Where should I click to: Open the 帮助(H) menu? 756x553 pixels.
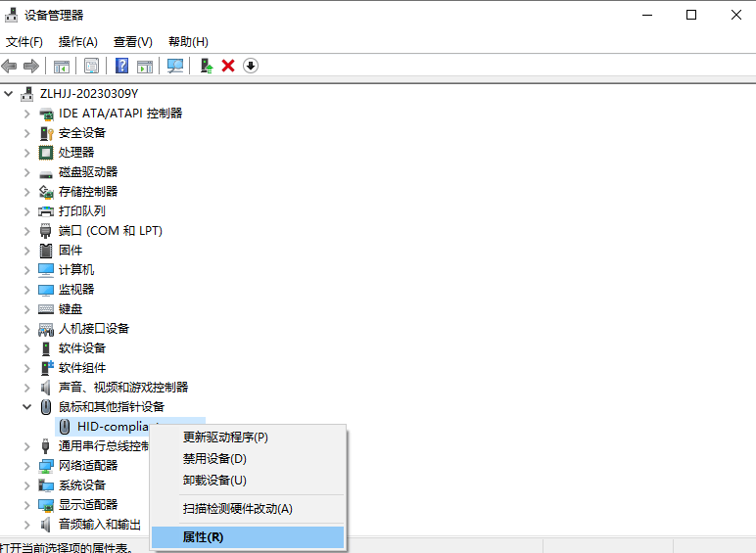coord(188,42)
